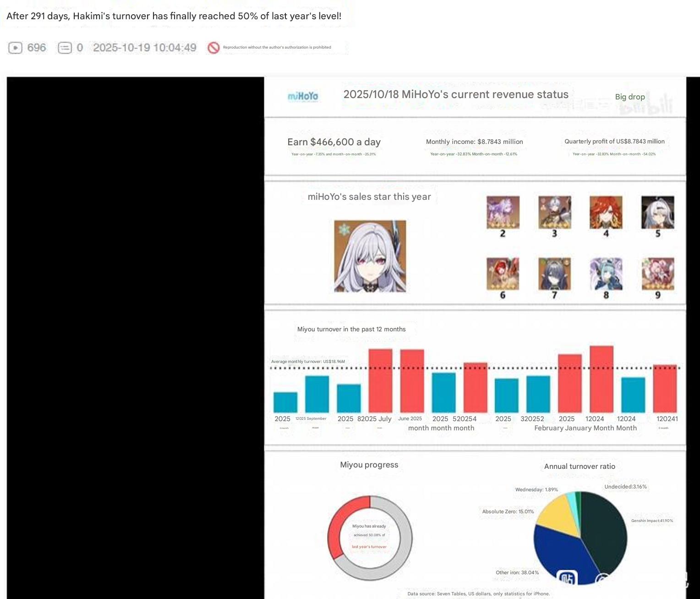Select the character portrait ranked 8

coord(606,274)
